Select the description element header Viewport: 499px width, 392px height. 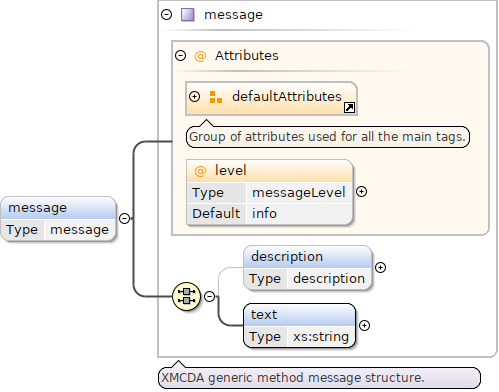click(x=307, y=257)
